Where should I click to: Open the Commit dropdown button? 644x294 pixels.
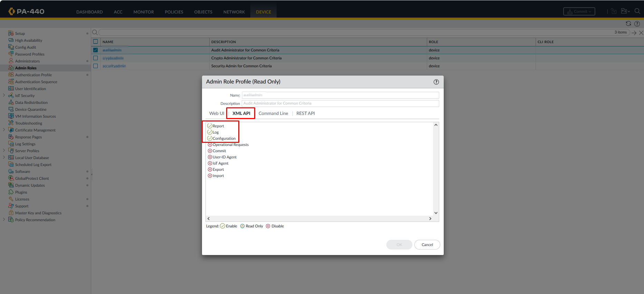579,11
